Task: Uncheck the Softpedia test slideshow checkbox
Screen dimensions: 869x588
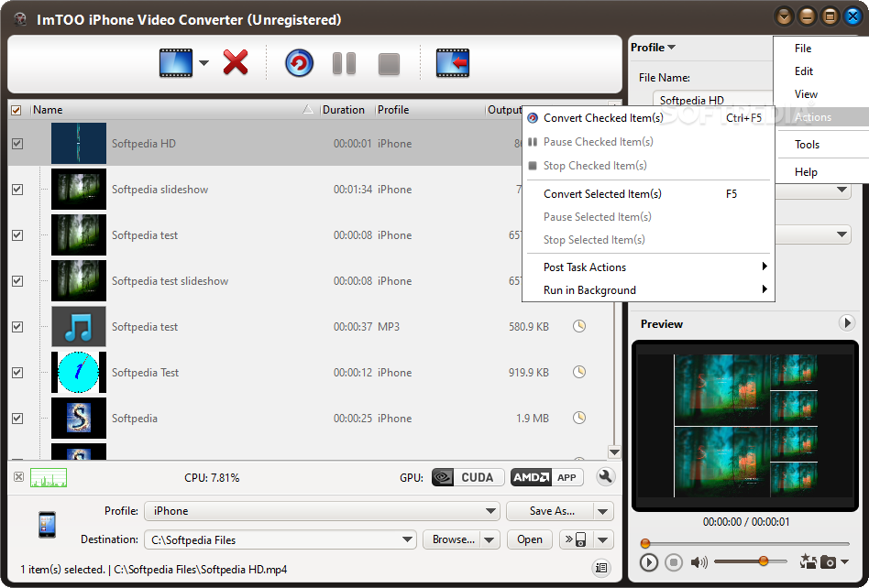Action: 17,280
